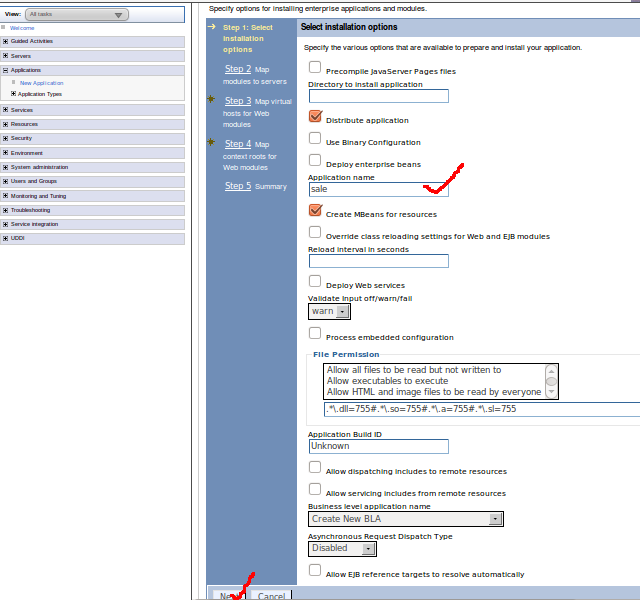Expand the Troubleshooting section
Screen dimensions: 640x600
pos(5,210)
